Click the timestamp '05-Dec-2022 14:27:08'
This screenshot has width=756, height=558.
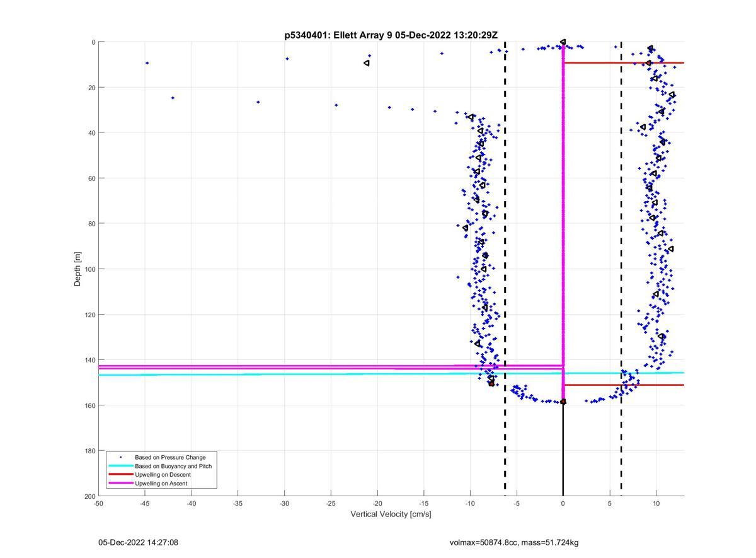click(x=138, y=543)
